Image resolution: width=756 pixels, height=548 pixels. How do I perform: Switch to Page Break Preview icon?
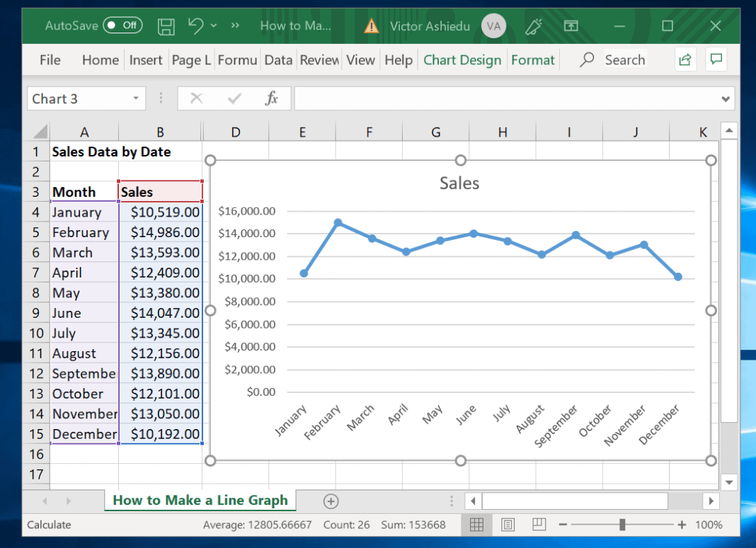pyautogui.click(x=539, y=525)
